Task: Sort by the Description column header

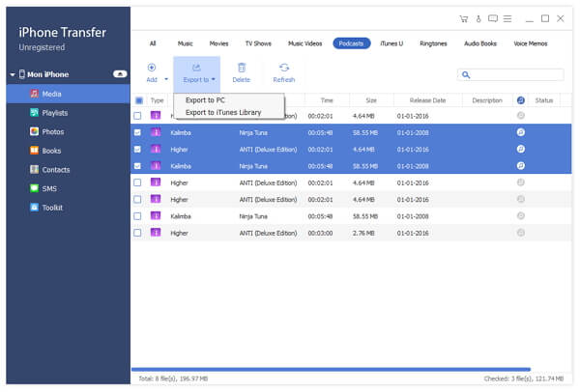Action: 487,100
